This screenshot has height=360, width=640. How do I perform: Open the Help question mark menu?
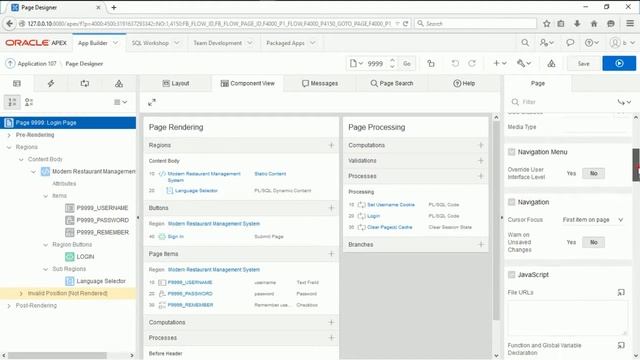coord(591,42)
